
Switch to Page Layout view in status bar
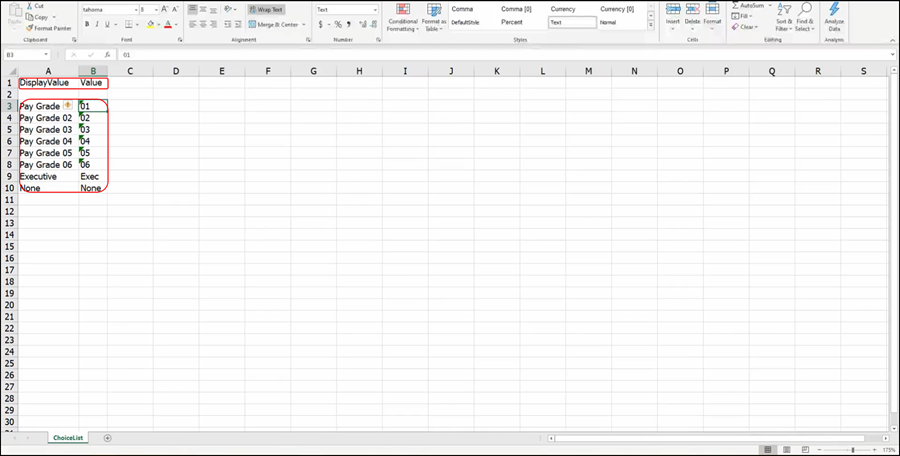click(784, 450)
